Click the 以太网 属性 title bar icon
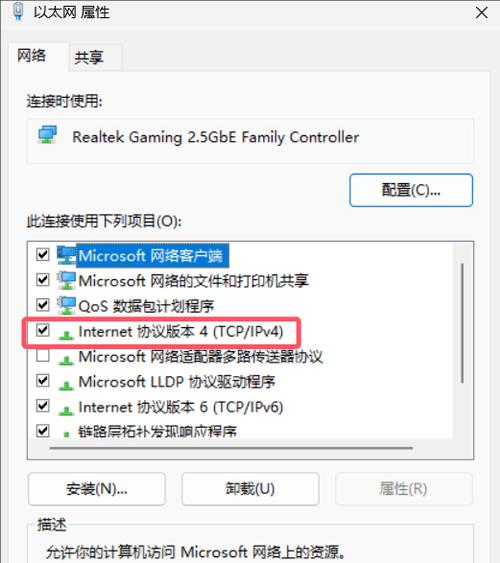500x563 pixels. tap(18, 11)
